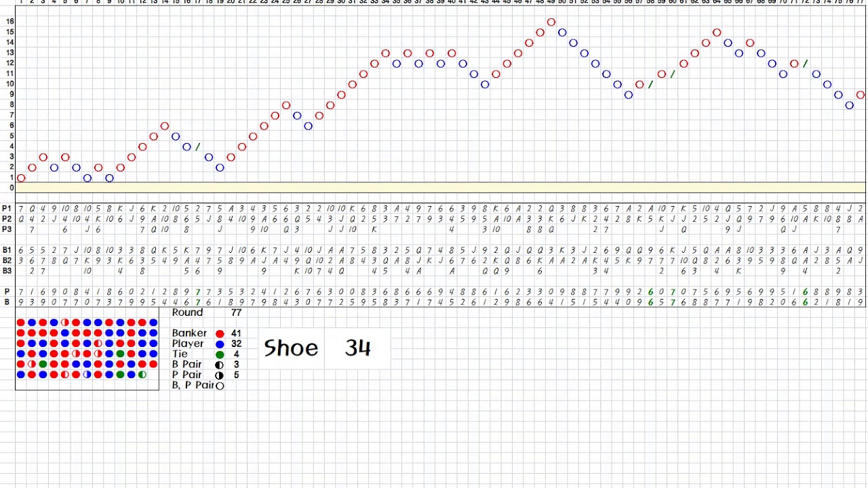The image size is (868, 488).
Task: Select the blue circle at round 56, level 9
Action: (x=629, y=95)
